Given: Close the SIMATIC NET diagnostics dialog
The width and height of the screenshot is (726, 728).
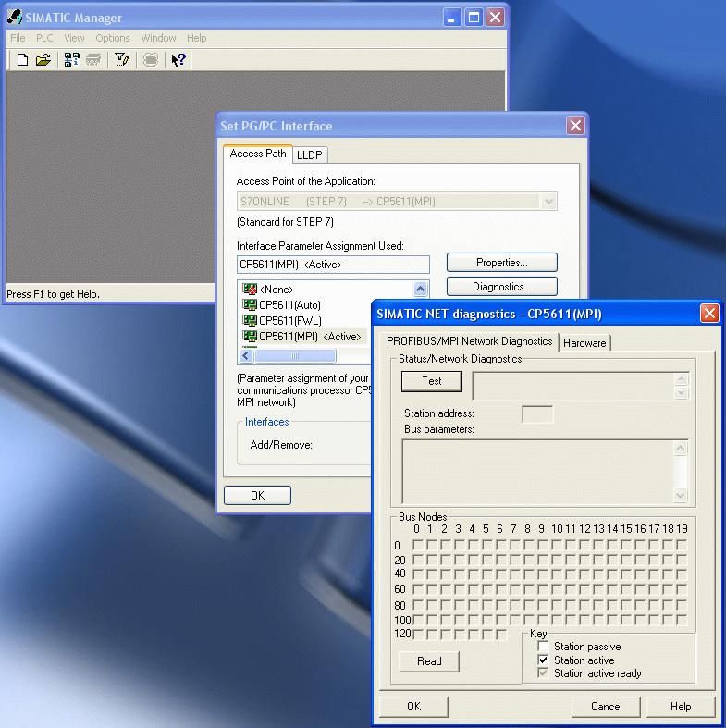Looking at the screenshot, I should click(x=709, y=314).
